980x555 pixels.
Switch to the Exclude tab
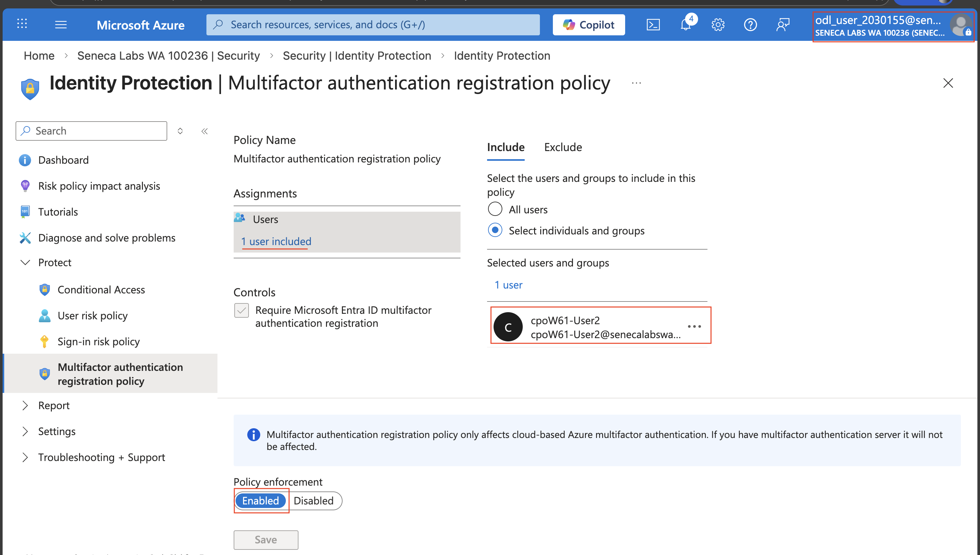pyautogui.click(x=563, y=148)
